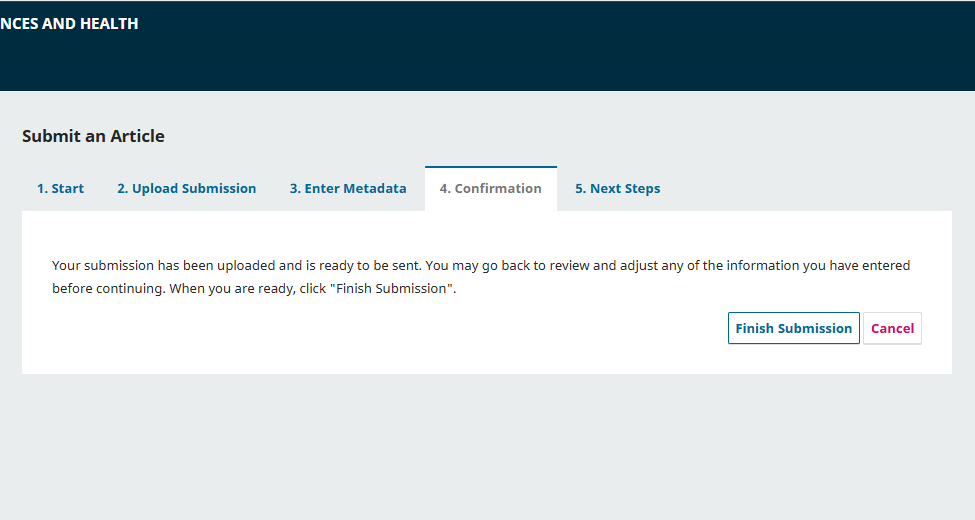Click the Finish Submission button
The image size is (975, 520).
coord(793,328)
